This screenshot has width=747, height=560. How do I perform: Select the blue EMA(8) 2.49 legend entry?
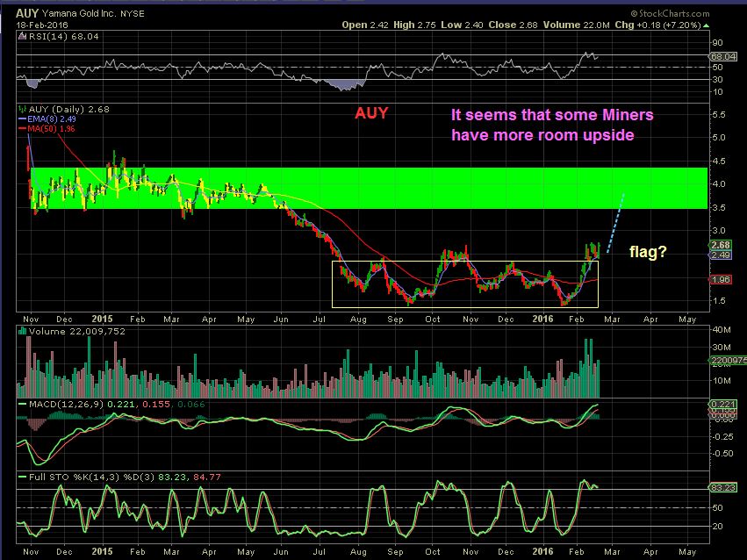point(47,119)
